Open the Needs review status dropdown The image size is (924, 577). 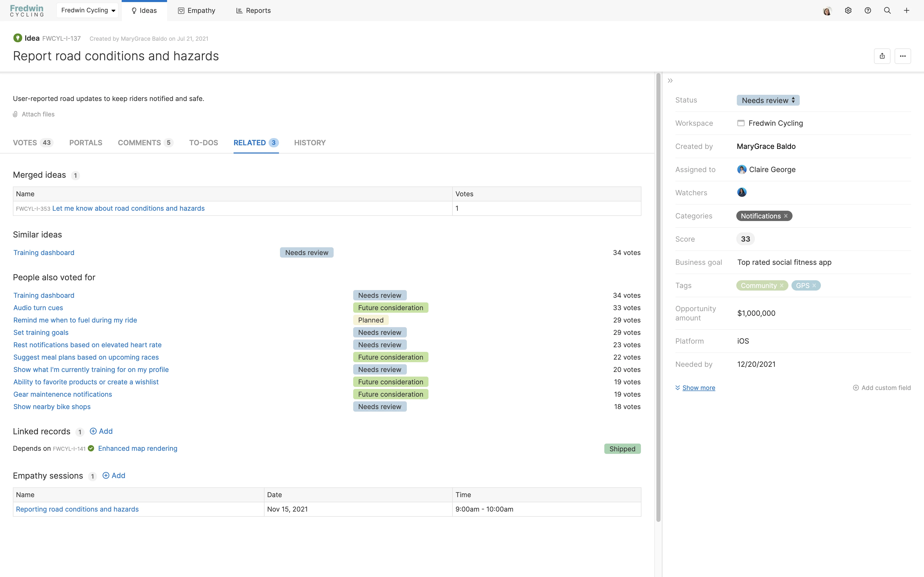pyautogui.click(x=768, y=100)
